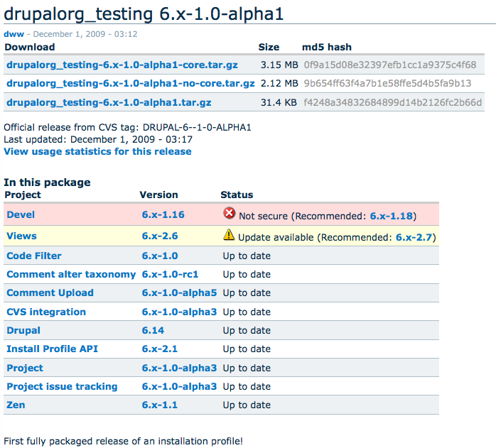Image resolution: width=496 pixels, height=448 pixels.
Task: Open the Zen theme project
Action: [16, 405]
